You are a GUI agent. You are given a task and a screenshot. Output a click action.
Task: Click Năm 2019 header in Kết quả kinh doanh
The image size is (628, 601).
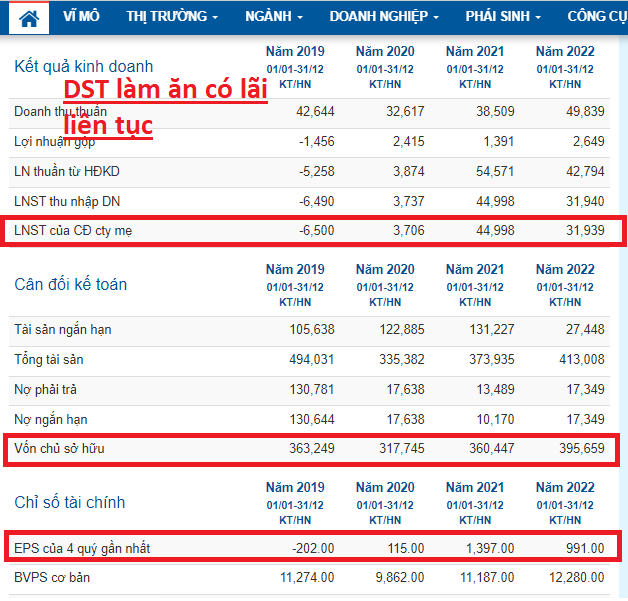tap(295, 51)
